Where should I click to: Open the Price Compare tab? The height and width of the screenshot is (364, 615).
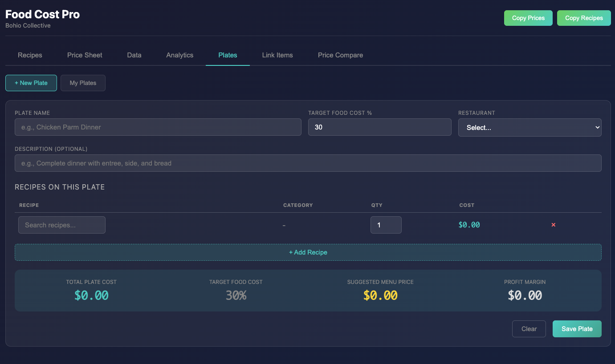coord(340,55)
